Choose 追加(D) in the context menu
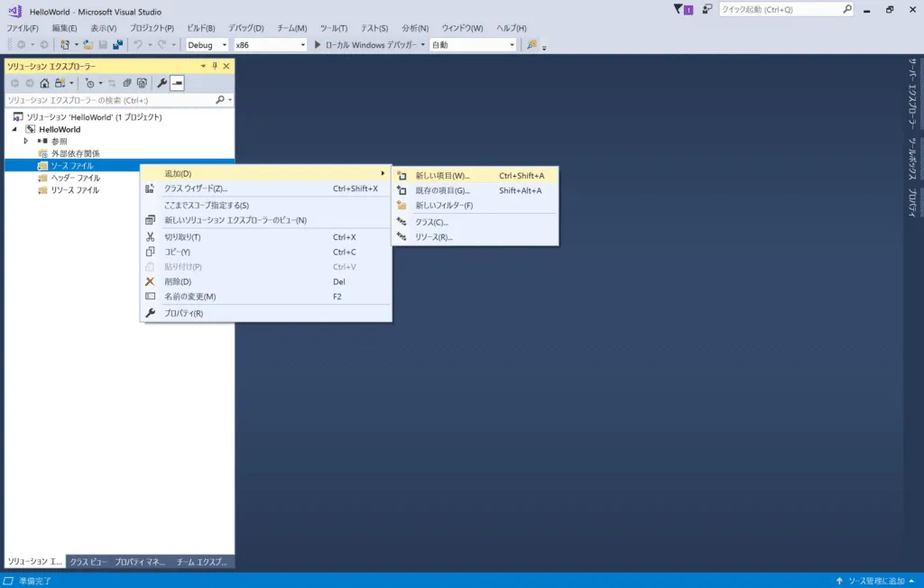Screen dimensions: 924x588 pos(266,173)
